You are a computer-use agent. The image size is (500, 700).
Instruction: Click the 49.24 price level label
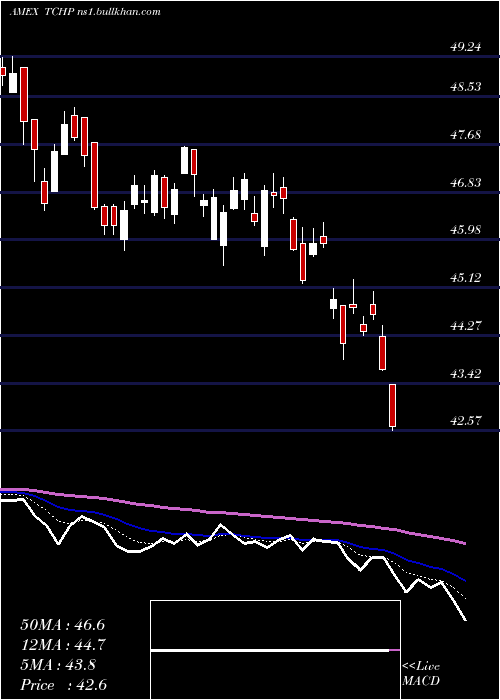tap(466, 47)
